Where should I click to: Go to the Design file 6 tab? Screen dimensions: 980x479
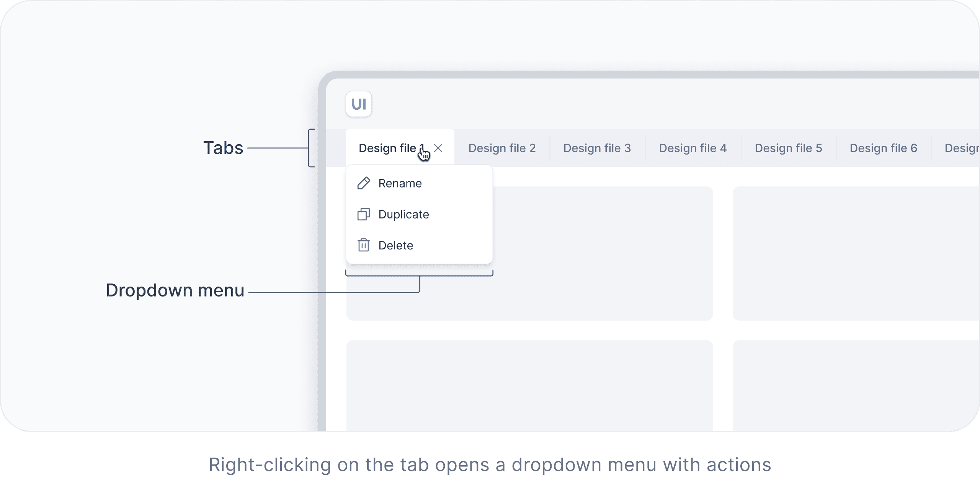[883, 148]
